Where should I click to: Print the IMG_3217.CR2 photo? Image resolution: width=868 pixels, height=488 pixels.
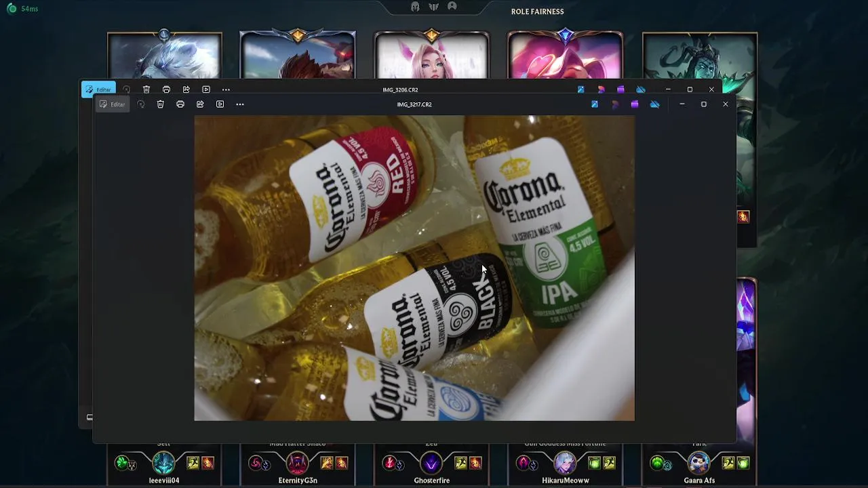tap(180, 104)
